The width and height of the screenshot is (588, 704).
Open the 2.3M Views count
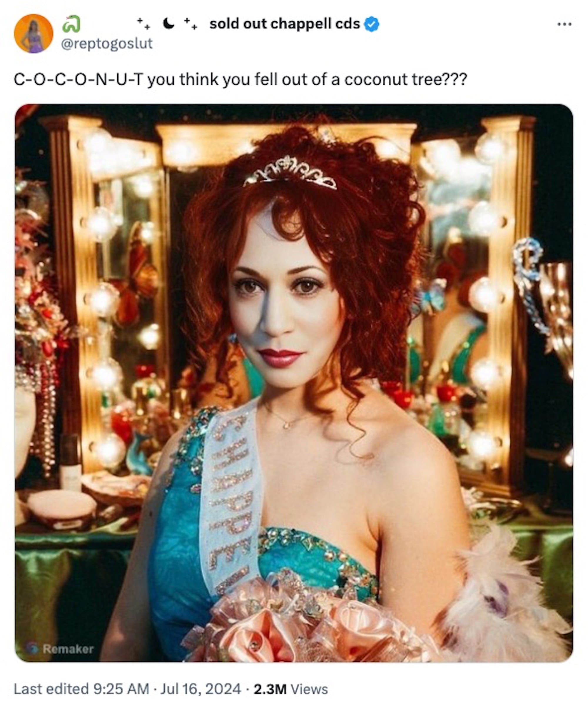(x=291, y=689)
